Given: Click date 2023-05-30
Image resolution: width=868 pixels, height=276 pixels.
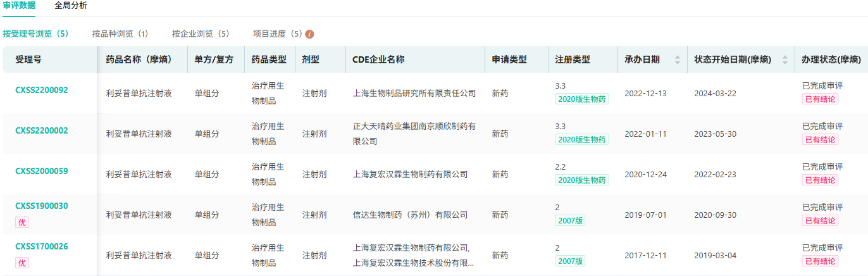Looking at the screenshot, I should [x=715, y=134].
